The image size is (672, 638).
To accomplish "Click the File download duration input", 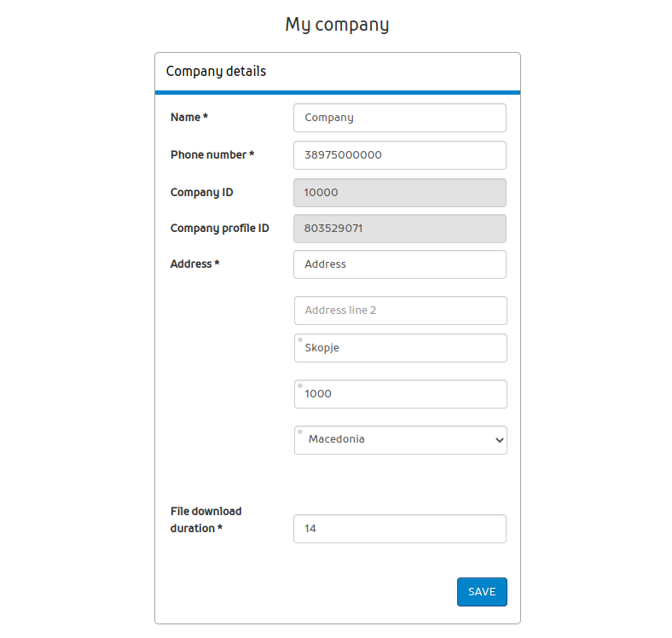I will (x=399, y=529).
